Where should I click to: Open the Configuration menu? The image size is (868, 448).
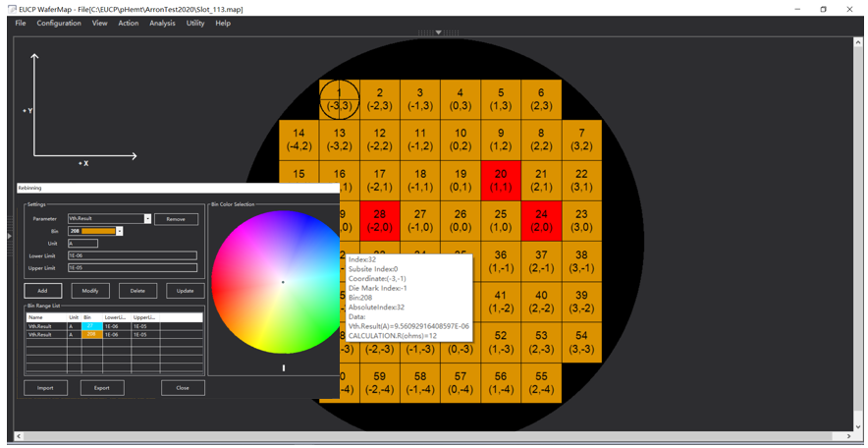(x=59, y=23)
